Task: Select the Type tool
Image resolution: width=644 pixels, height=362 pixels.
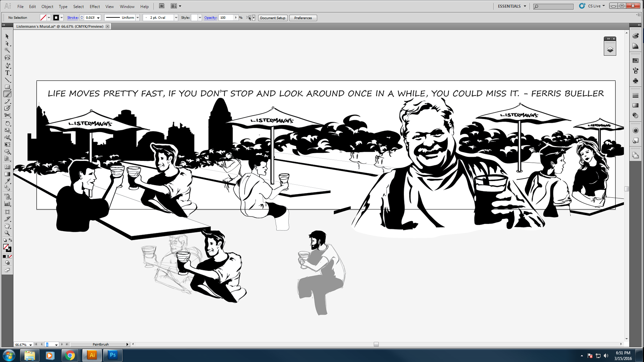Action: coord(7,73)
